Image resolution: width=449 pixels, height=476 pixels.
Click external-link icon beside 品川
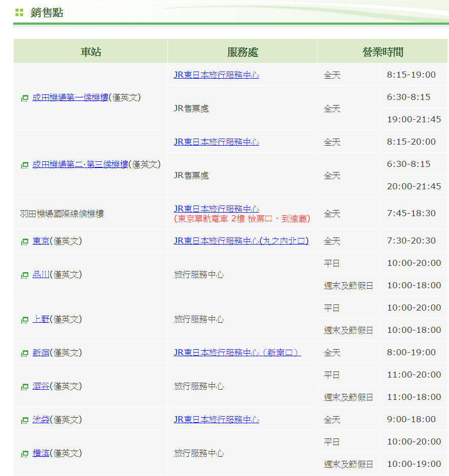[24, 276]
